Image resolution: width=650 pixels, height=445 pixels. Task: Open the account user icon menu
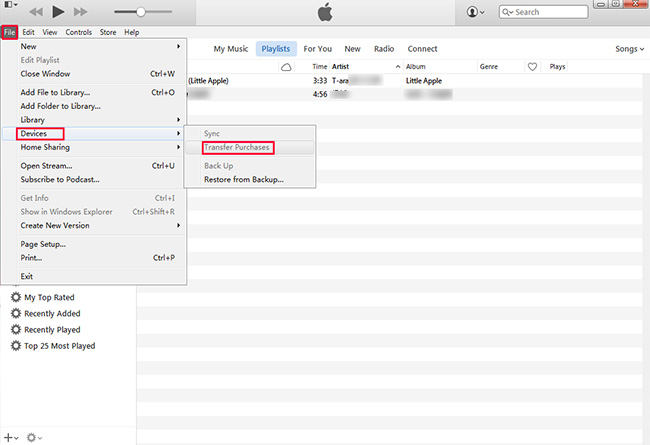pyautogui.click(x=475, y=12)
